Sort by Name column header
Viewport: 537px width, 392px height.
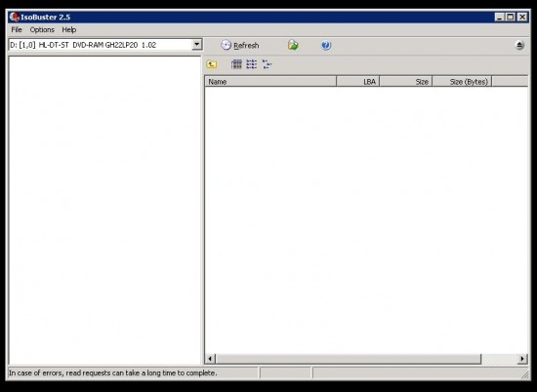[270, 81]
